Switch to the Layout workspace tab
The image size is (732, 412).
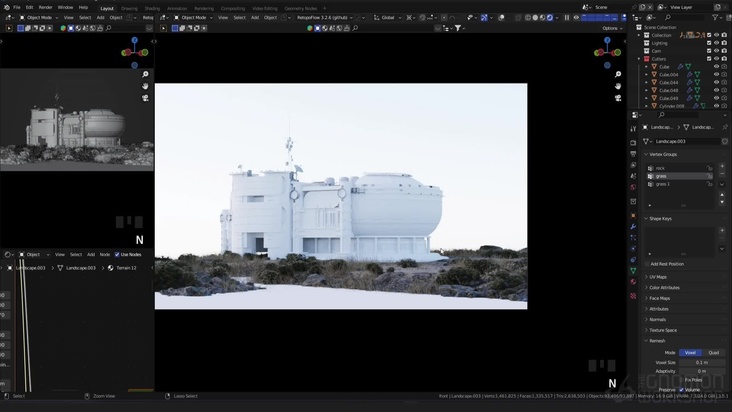tap(107, 8)
